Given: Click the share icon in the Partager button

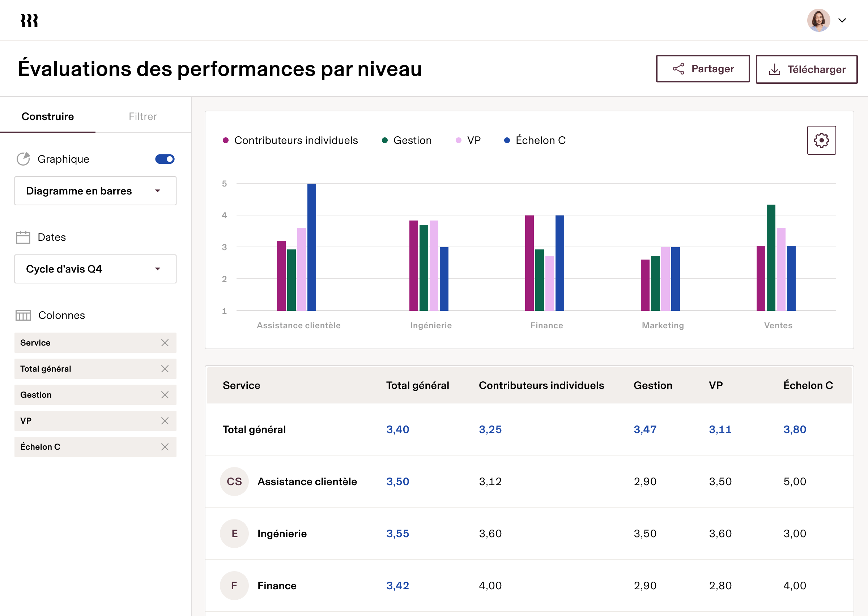Looking at the screenshot, I should click(679, 69).
